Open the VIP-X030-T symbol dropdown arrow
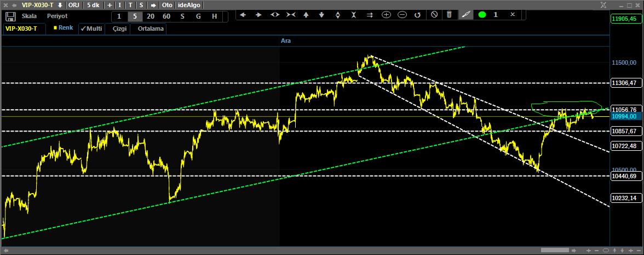Screen dimensions: 644x255 pyautogui.click(x=60, y=5)
